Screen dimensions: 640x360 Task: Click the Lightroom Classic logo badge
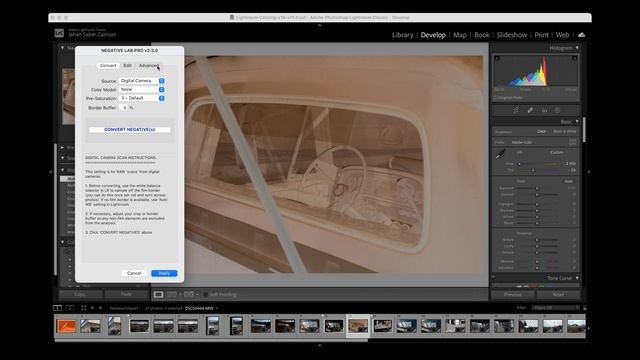(59, 33)
